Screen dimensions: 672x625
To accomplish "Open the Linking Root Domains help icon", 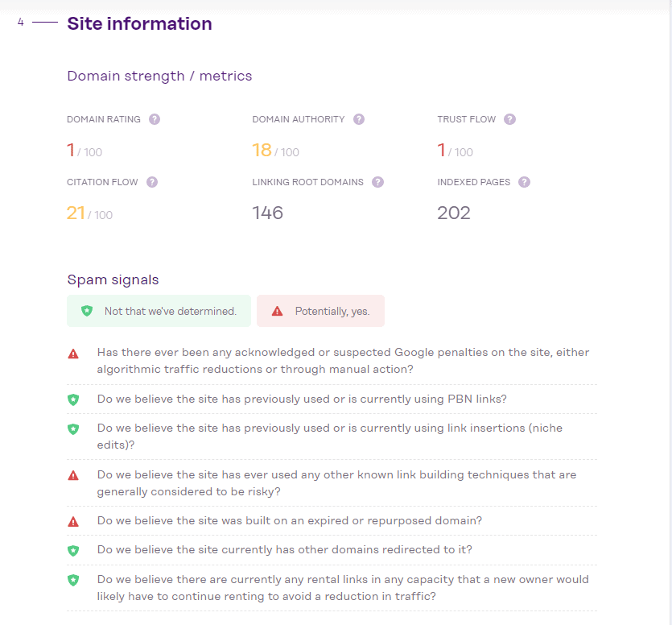I will (x=377, y=182).
